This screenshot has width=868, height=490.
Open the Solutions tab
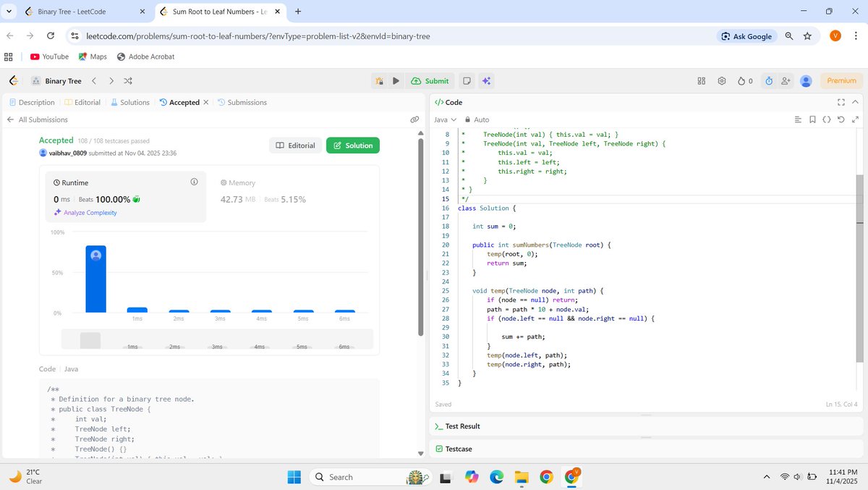[x=130, y=102]
